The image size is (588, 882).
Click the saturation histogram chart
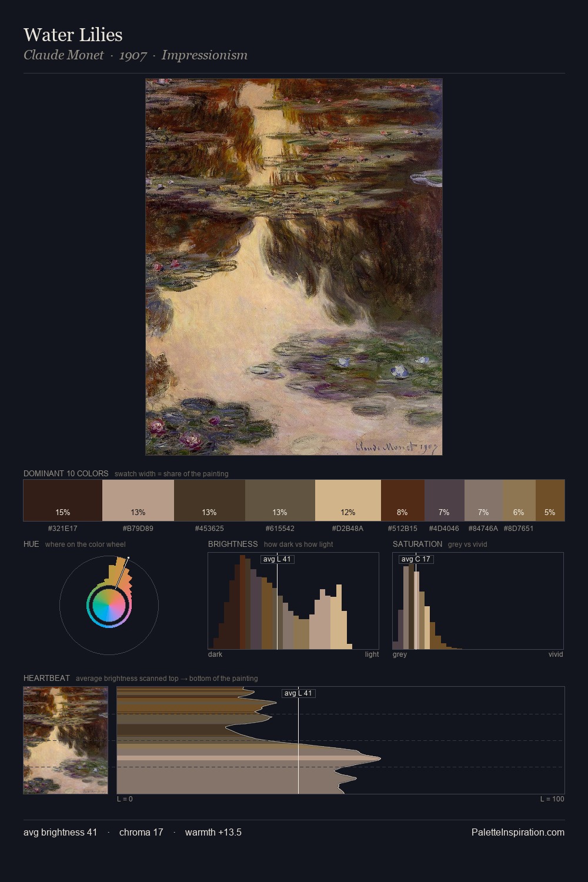click(x=478, y=601)
